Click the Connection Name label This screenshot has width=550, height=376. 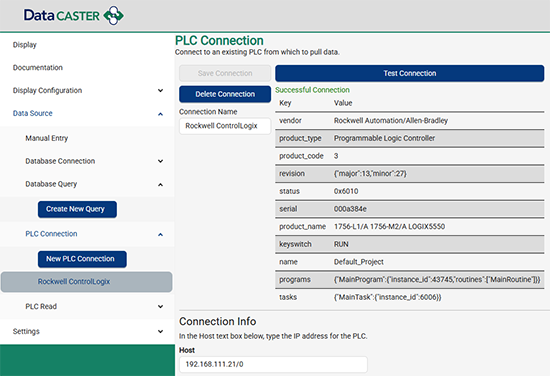click(x=208, y=112)
